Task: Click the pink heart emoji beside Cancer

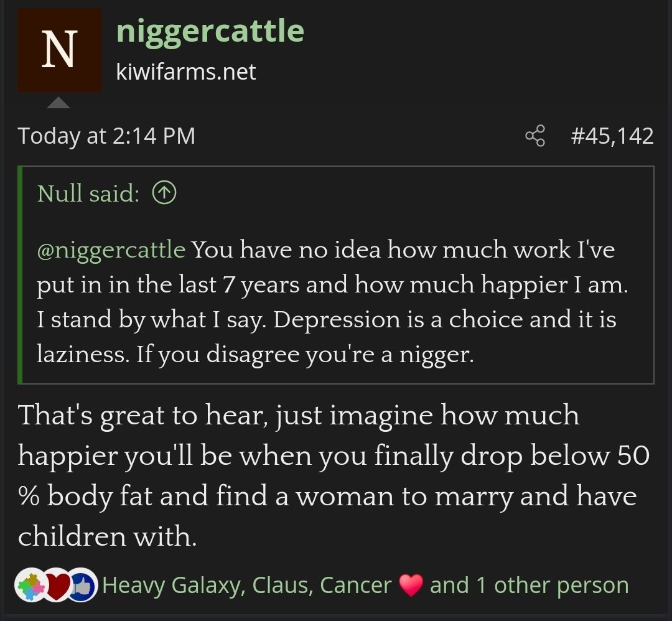Action: point(411,586)
